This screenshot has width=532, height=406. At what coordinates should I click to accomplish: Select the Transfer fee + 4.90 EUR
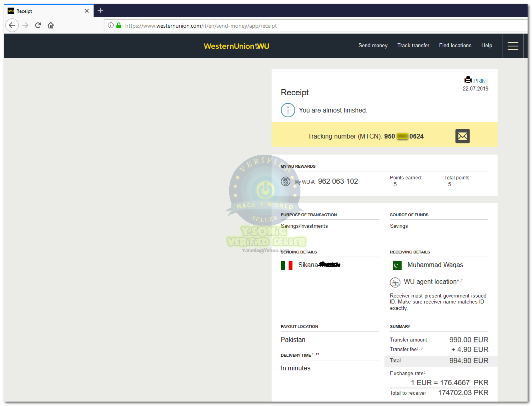point(470,350)
